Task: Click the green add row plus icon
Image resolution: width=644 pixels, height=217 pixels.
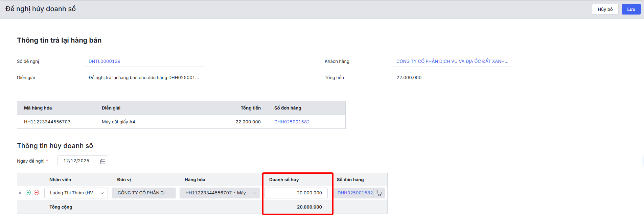Action: (x=28, y=193)
